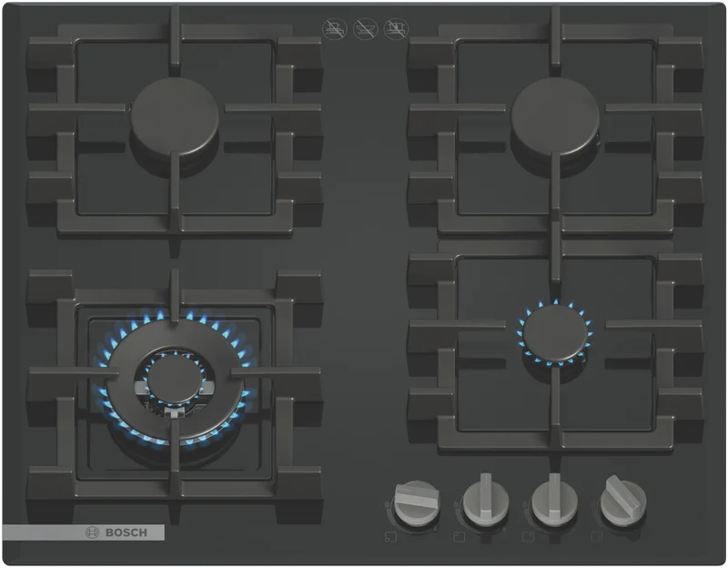The image size is (728, 568).
Task: Click the third crossed-out pot warning icon
Action: [396, 29]
